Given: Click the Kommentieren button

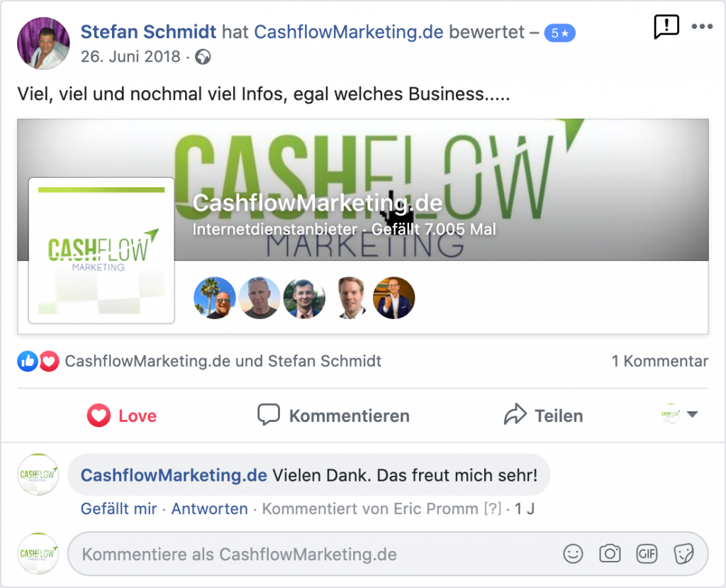Looking at the screenshot, I should (333, 416).
